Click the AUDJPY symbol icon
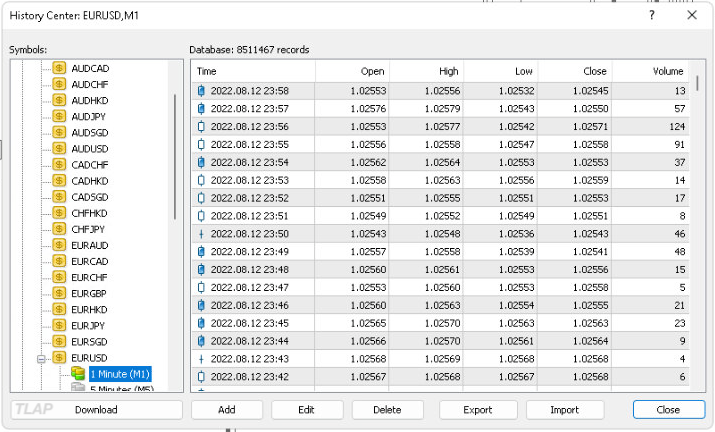This screenshot has height=432, width=715. click(59, 116)
